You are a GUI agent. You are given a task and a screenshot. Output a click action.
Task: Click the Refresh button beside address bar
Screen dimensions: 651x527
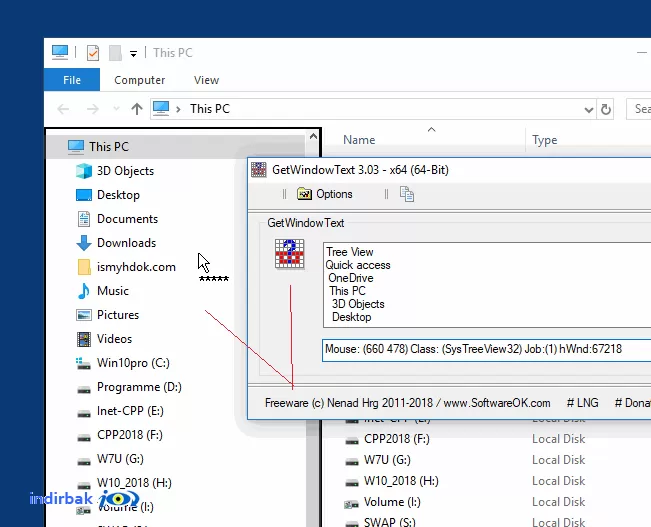[606, 109]
